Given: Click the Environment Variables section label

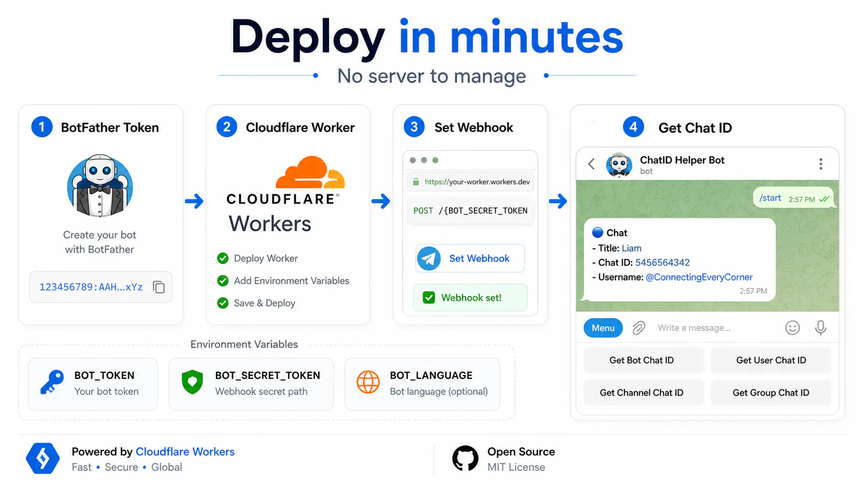Looking at the screenshot, I should (244, 345).
